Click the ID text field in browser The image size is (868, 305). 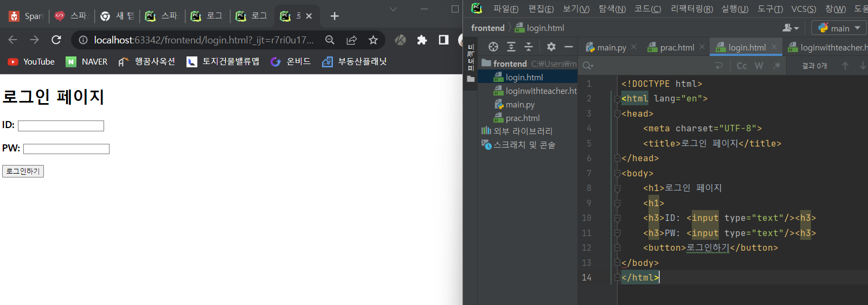click(x=61, y=126)
